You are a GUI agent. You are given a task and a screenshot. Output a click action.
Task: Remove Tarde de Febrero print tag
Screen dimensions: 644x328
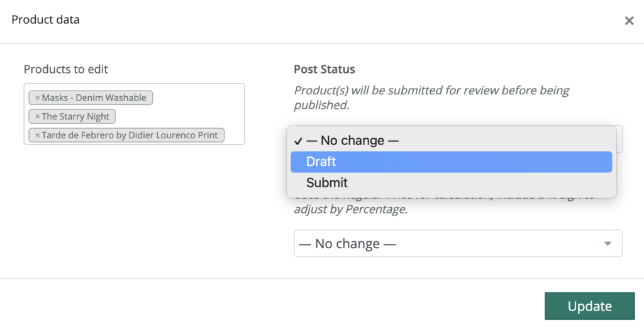(x=37, y=136)
